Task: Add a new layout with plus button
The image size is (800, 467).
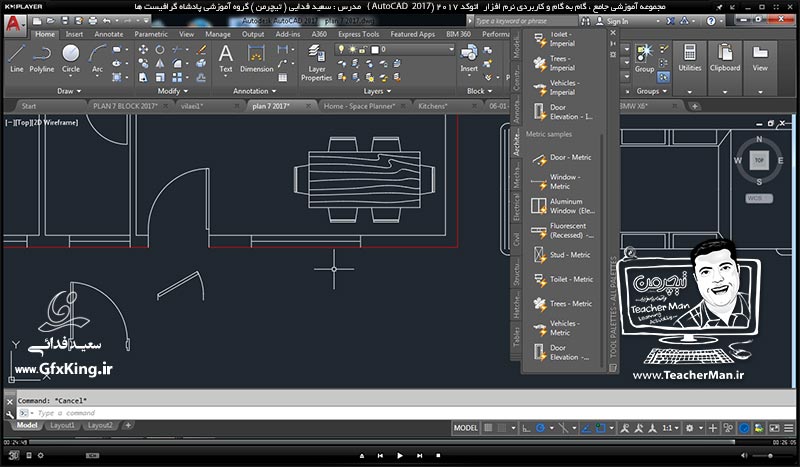Action: coord(128,425)
